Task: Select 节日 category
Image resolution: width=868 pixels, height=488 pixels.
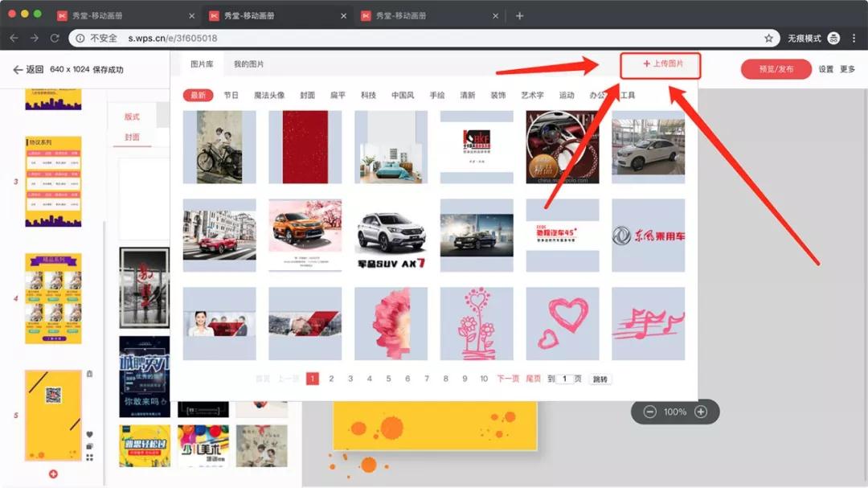Action: [231, 96]
